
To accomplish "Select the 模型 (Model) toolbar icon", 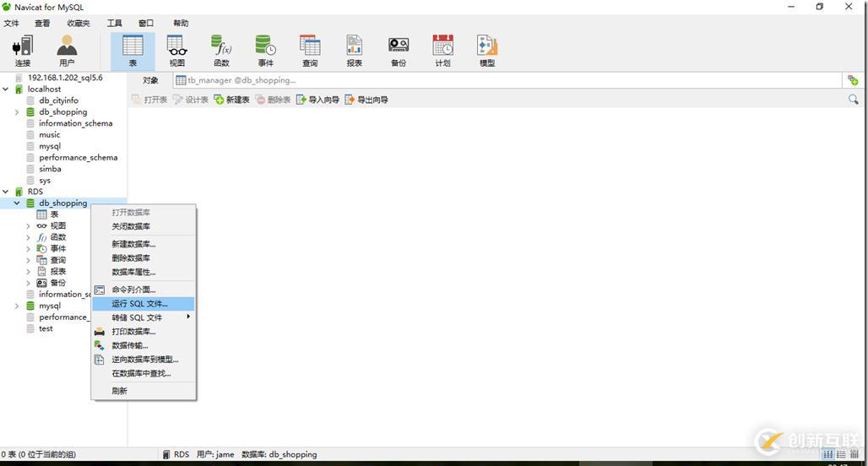I will (487, 51).
